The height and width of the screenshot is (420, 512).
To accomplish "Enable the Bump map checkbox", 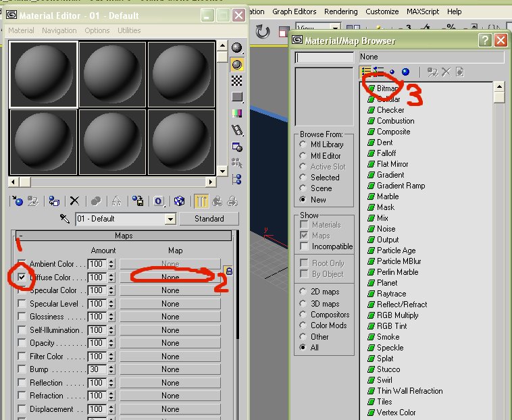I will pyautogui.click(x=22, y=369).
